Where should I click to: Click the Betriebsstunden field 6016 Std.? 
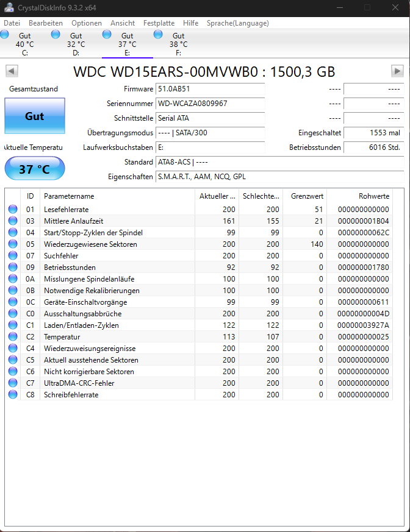coord(373,147)
